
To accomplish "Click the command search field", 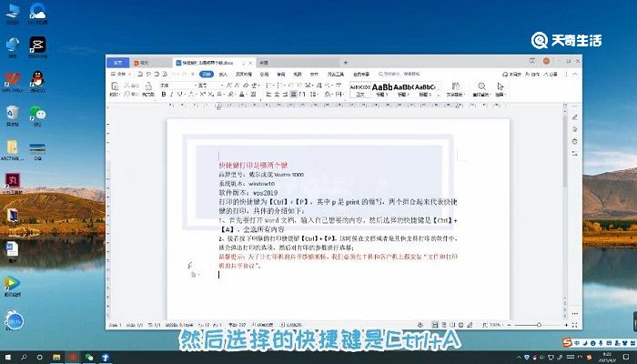I will (399, 74).
